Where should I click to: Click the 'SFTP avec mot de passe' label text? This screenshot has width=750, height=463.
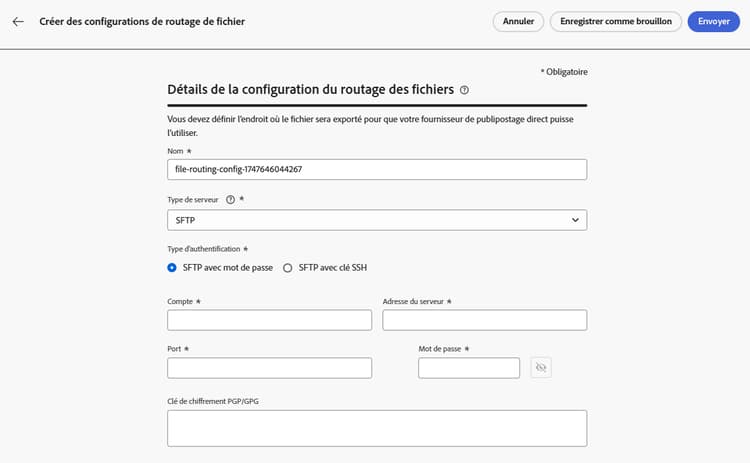pyautogui.click(x=229, y=267)
